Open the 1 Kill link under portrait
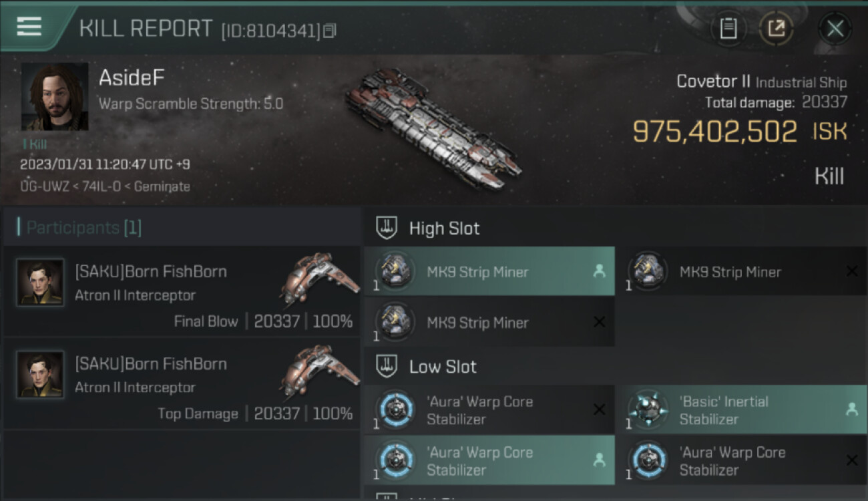 coord(34,144)
